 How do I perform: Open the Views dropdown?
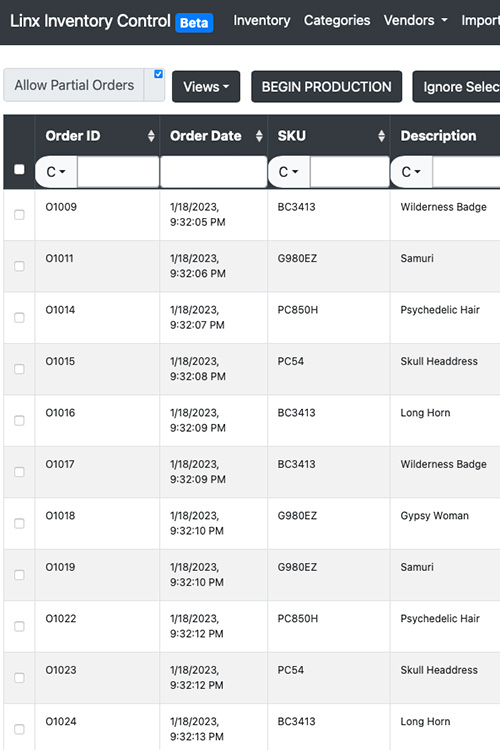206,87
